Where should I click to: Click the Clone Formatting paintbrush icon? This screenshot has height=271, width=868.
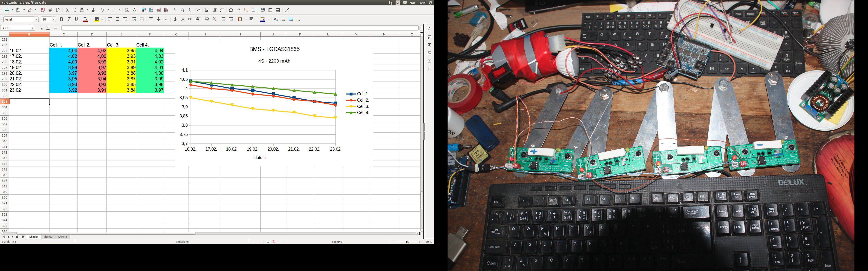coord(93,10)
